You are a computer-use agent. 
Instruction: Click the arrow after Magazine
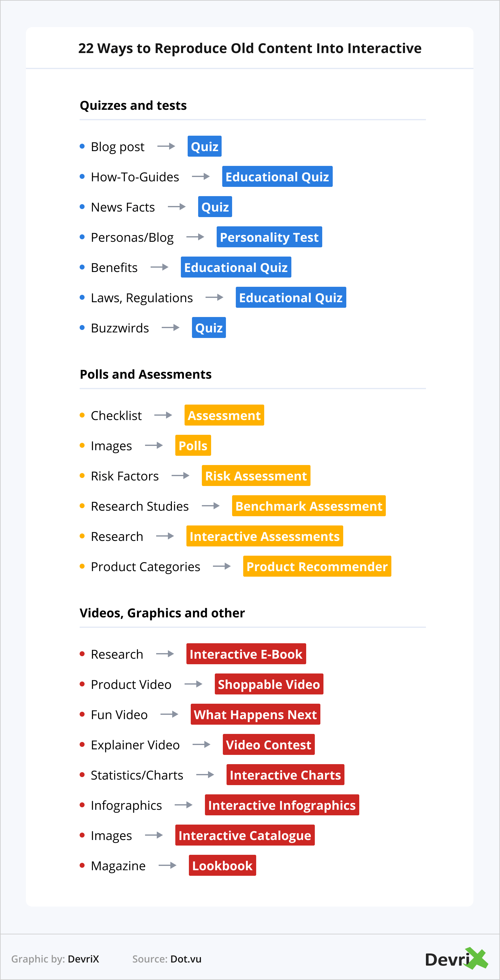(167, 865)
